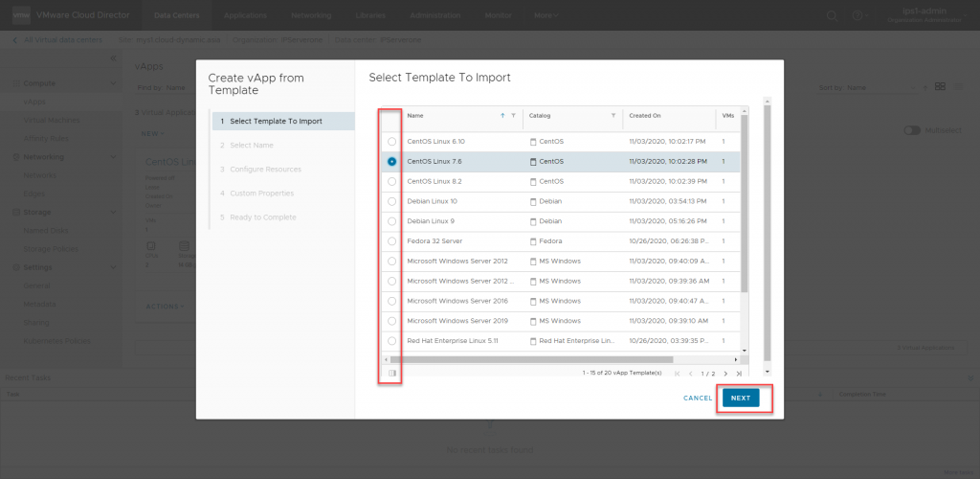Select the CentOS Linux 6.10 radio button
The image size is (980, 479).
click(391, 142)
